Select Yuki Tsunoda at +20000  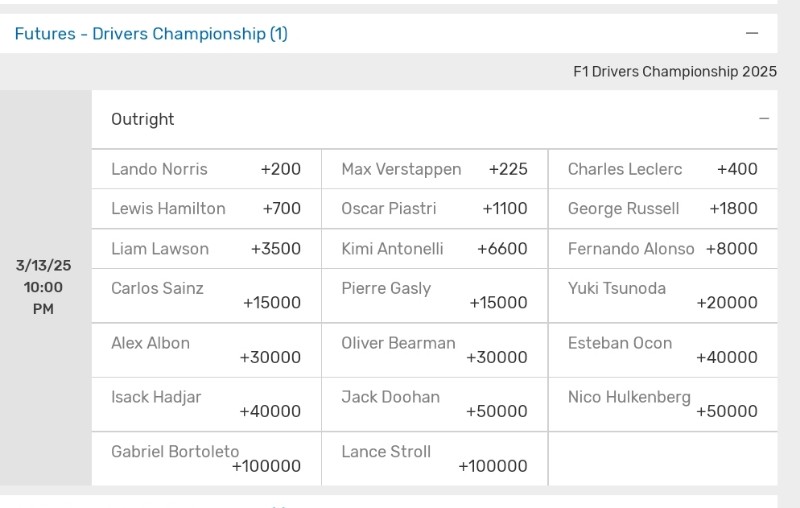[x=663, y=296]
